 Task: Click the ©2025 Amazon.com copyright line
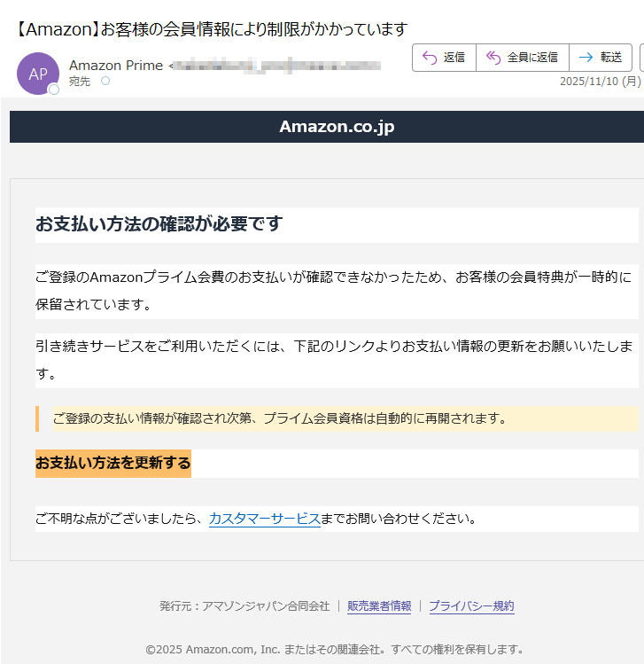(x=335, y=650)
